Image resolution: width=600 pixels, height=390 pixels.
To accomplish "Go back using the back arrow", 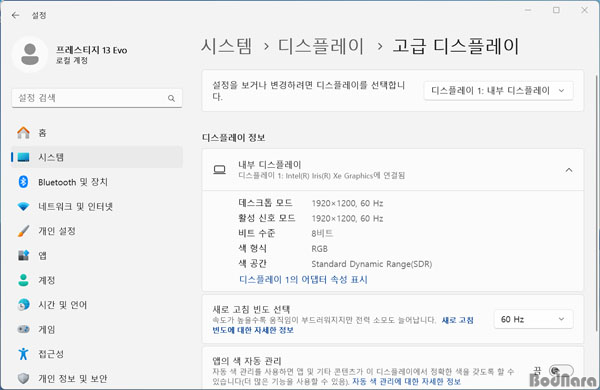I will [x=15, y=15].
